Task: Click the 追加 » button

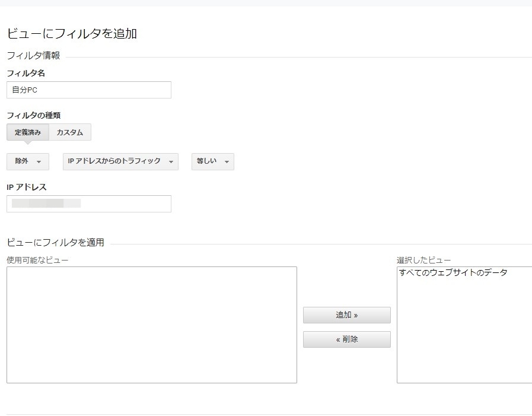Action: click(347, 315)
